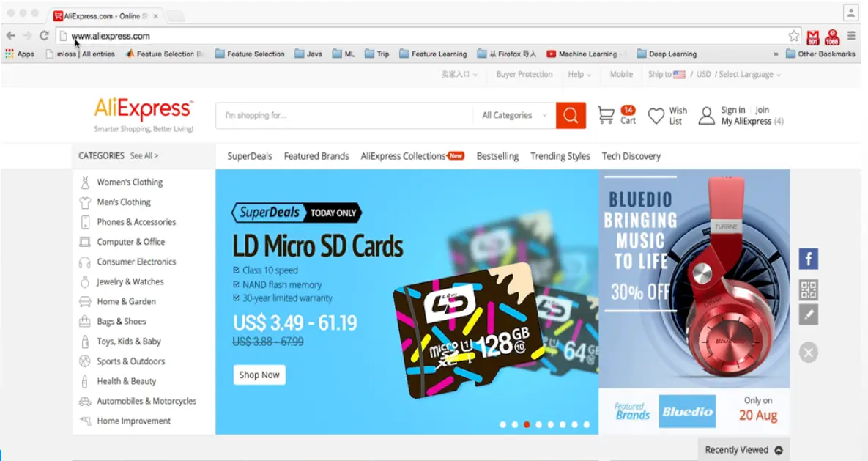This screenshot has width=868, height=461.
Task: Open the SuperDeals tab
Action: [x=250, y=156]
